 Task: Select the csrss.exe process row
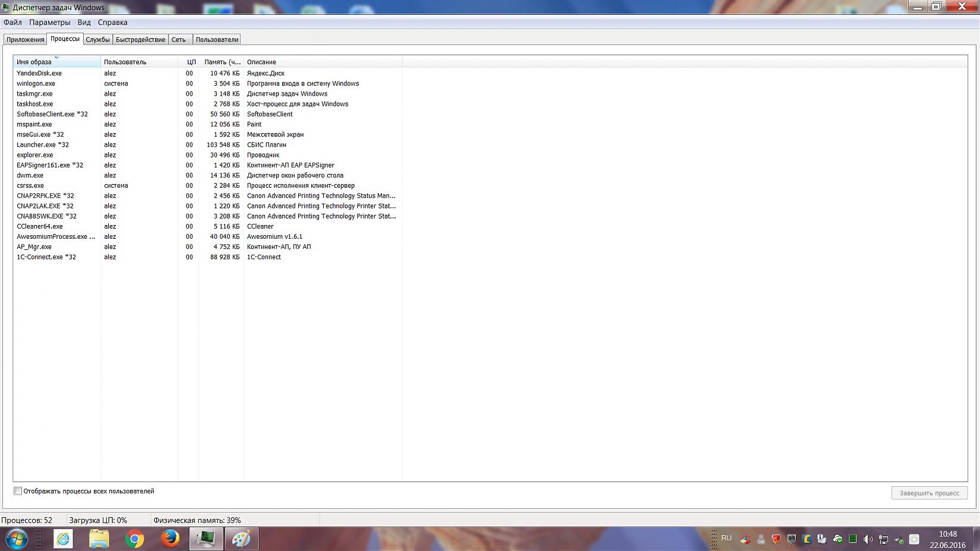[207, 186]
